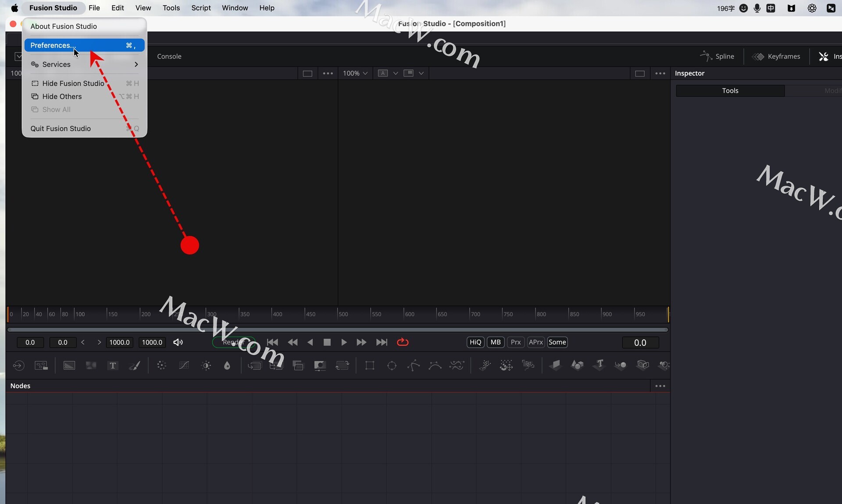Open the Nodes panel options menu
This screenshot has height=504, width=842.
click(660, 386)
